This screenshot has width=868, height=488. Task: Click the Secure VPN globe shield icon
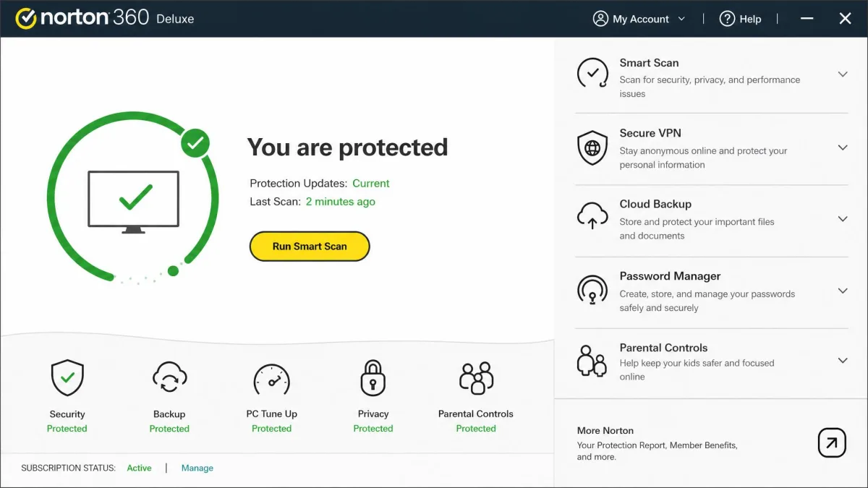592,148
